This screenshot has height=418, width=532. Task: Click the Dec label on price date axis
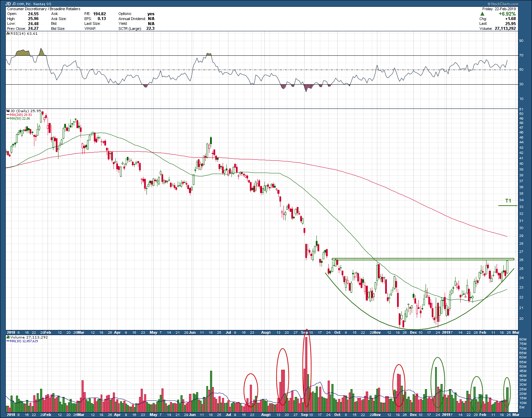(x=413, y=332)
